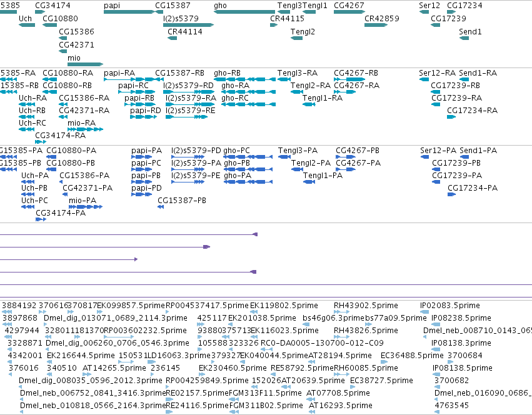532x415 pixels.
Task: Select the papi-RD transcript
Action: coord(143,117)
